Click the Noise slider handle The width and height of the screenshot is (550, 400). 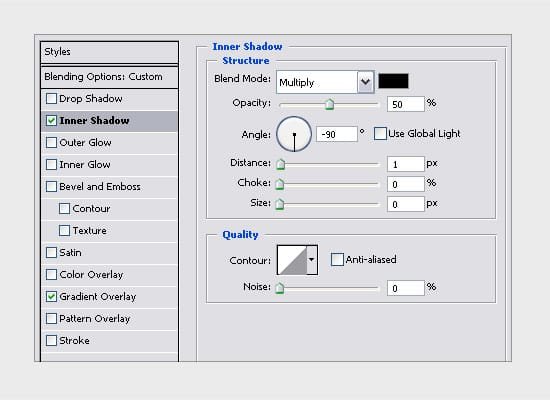click(280, 288)
